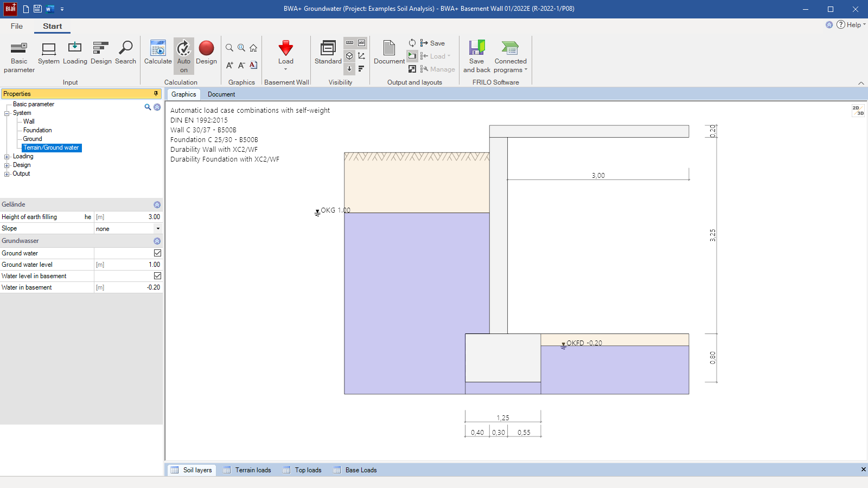Open the System input icon
Viewport: 868px width, 488px height.
49,53
